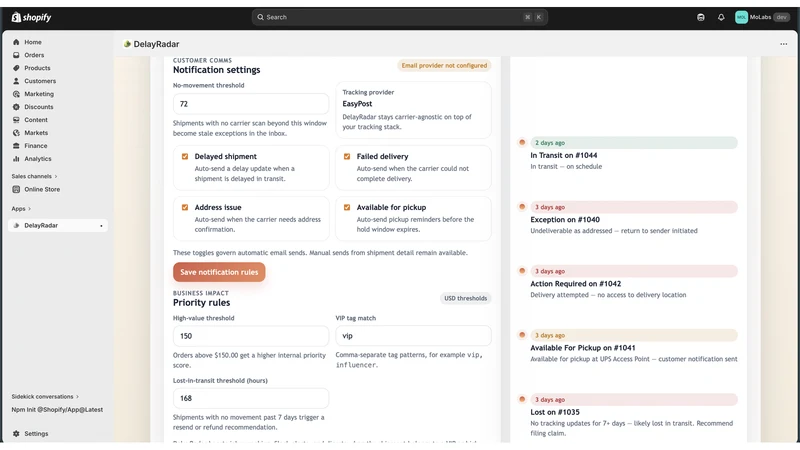The width and height of the screenshot is (800, 450).
Task: Open Available For Pickup on #1041 event
Action: click(583, 348)
